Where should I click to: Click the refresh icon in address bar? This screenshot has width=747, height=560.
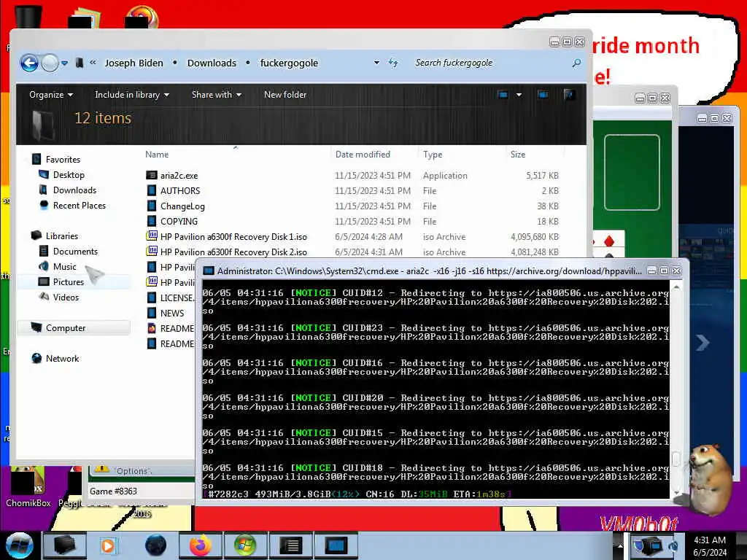[x=393, y=63]
